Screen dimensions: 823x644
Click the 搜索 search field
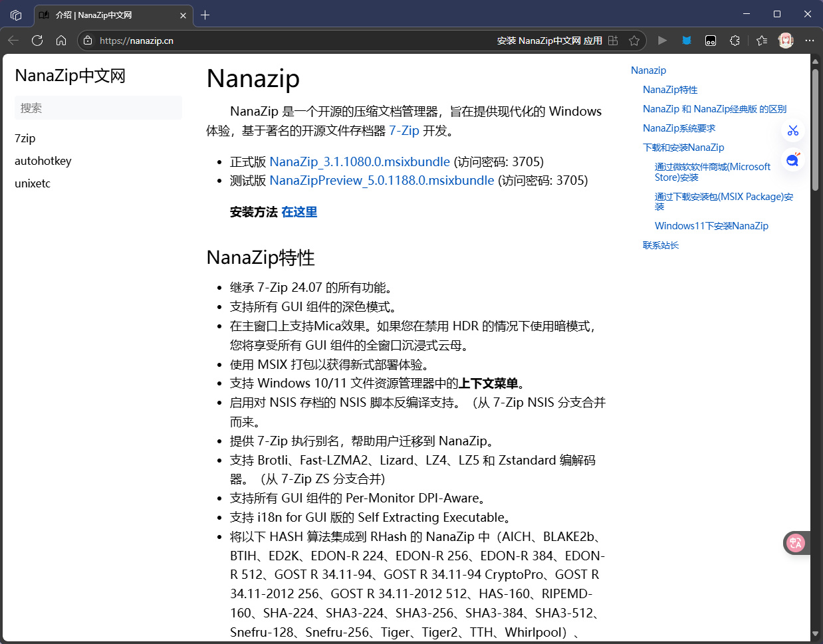[x=98, y=108]
